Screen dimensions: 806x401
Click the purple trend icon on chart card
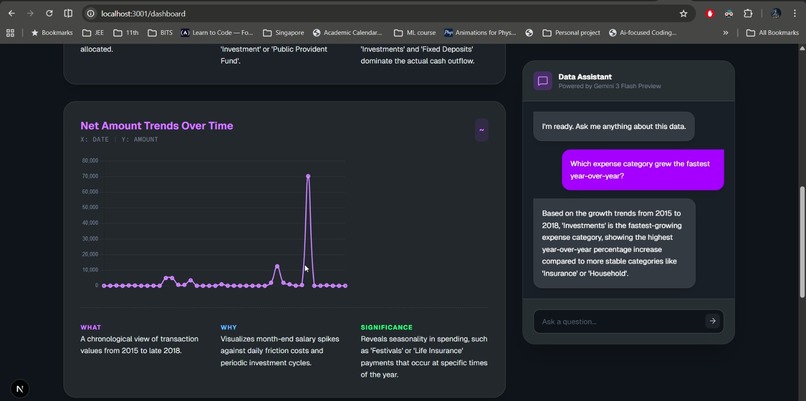[482, 130]
